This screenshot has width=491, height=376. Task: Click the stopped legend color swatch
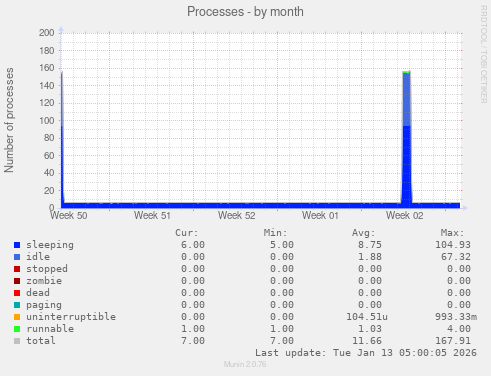pos(17,269)
